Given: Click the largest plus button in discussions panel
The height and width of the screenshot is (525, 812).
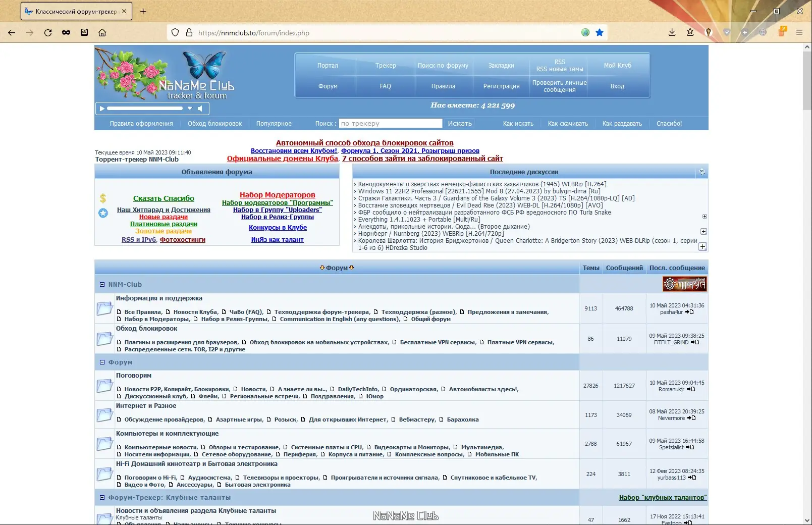Looking at the screenshot, I should click(x=702, y=247).
